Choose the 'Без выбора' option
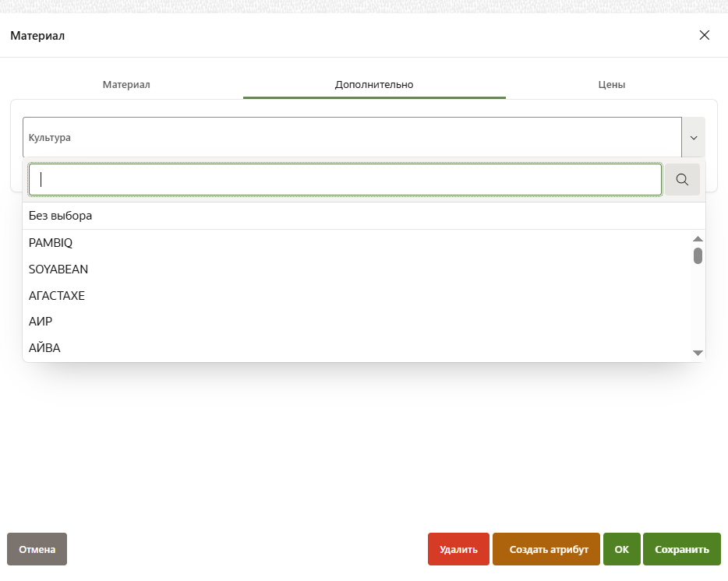 tap(61, 216)
